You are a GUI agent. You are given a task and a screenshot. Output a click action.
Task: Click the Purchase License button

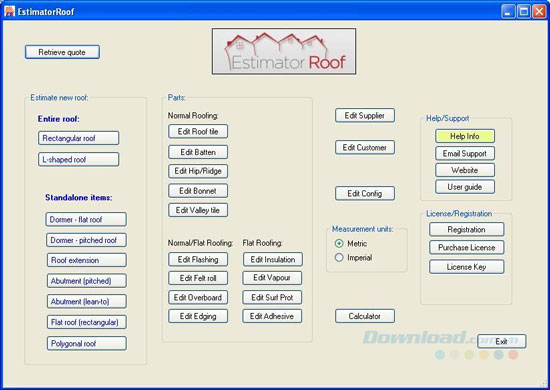point(467,248)
